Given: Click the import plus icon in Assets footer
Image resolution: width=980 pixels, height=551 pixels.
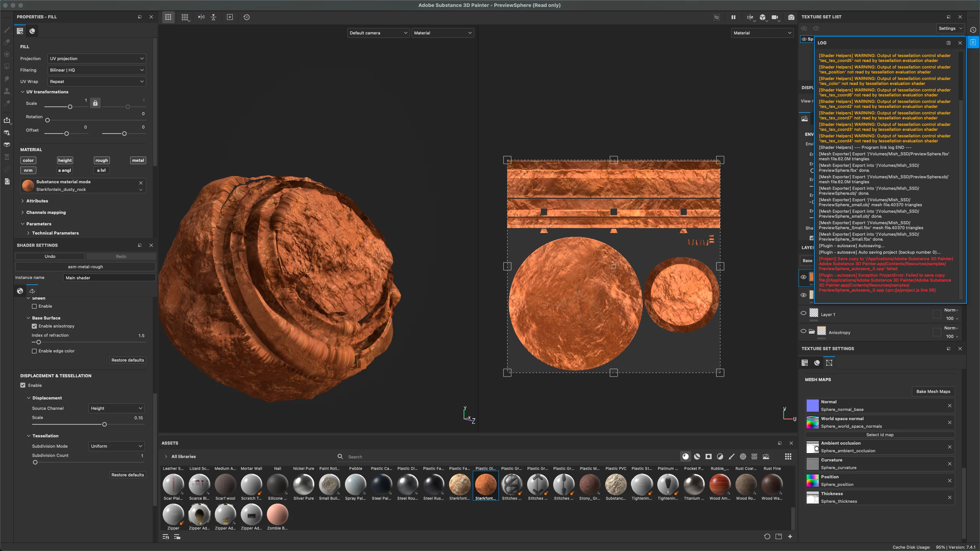Looking at the screenshot, I should point(790,536).
